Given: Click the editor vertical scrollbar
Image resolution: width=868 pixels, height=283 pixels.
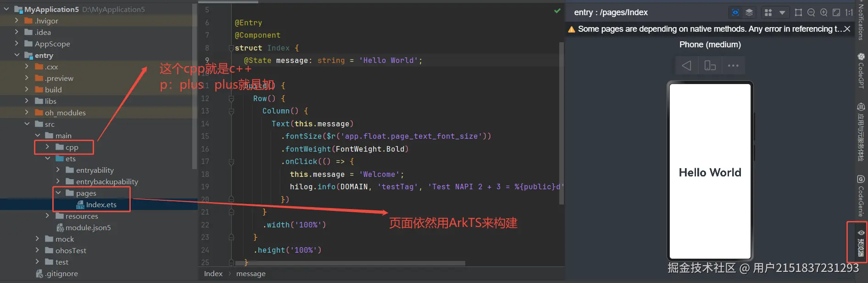Looking at the screenshot, I should click(562, 123).
